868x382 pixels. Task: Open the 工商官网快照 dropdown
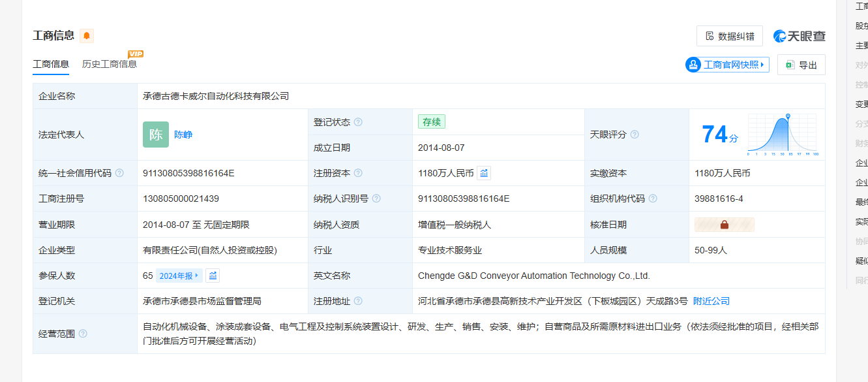point(727,65)
